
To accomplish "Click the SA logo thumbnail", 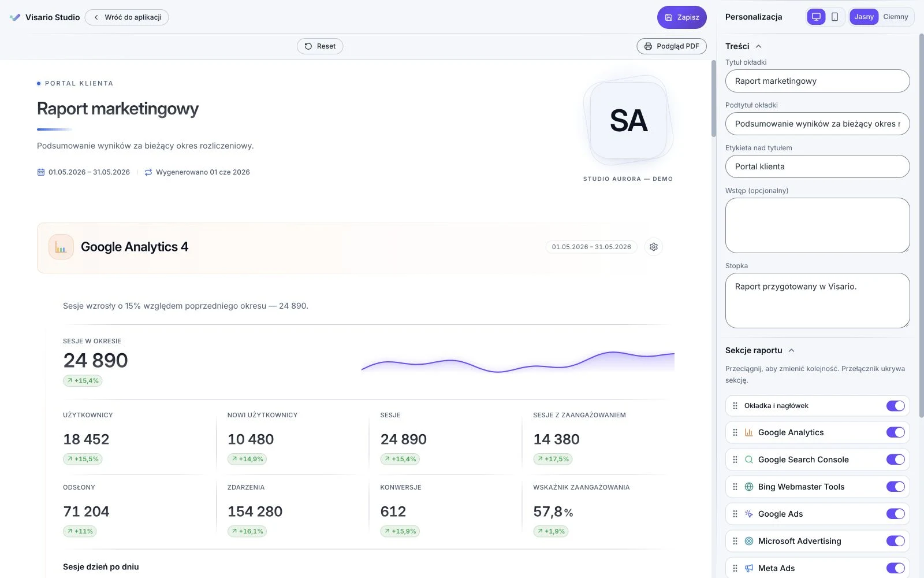I will click(628, 120).
